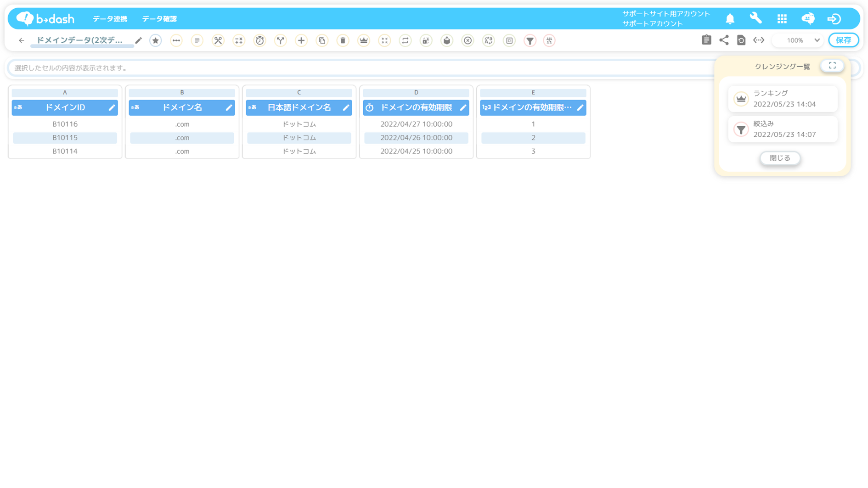This screenshot has height=488, width=868.
Task: Click the crown ranking toolbar icon
Action: point(364,40)
